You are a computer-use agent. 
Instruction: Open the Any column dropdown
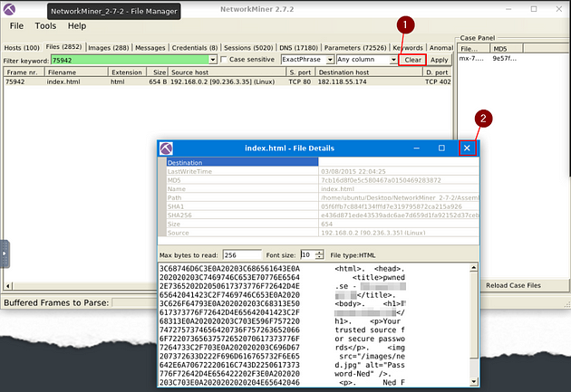coord(367,59)
